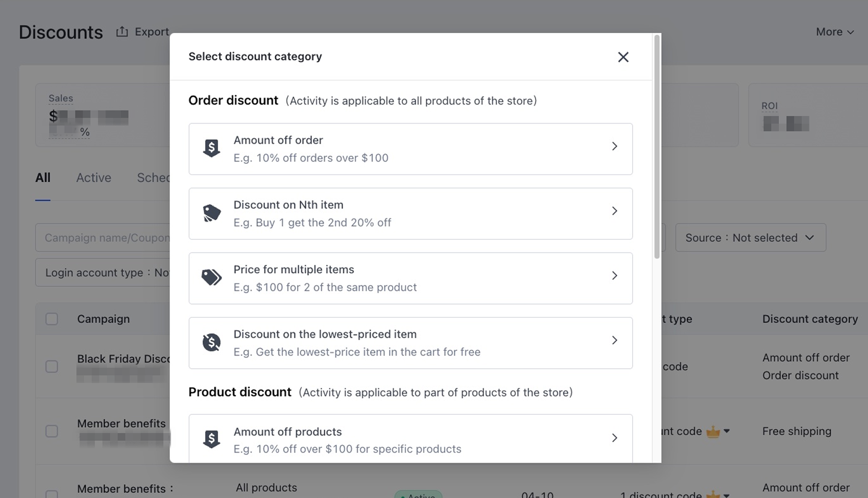868x498 pixels.
Task: Click the lowest-priced item discount icon
Action: point(211,342)
